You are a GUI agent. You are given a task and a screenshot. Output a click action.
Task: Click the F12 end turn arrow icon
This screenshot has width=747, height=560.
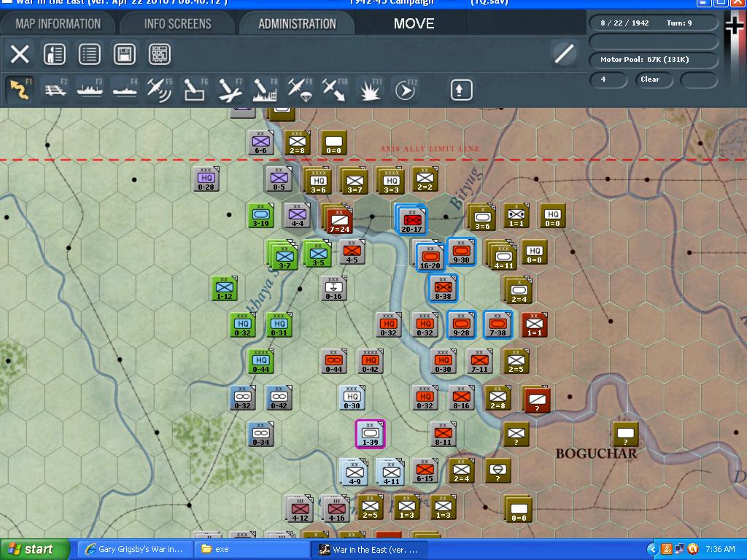coord(405,90)
